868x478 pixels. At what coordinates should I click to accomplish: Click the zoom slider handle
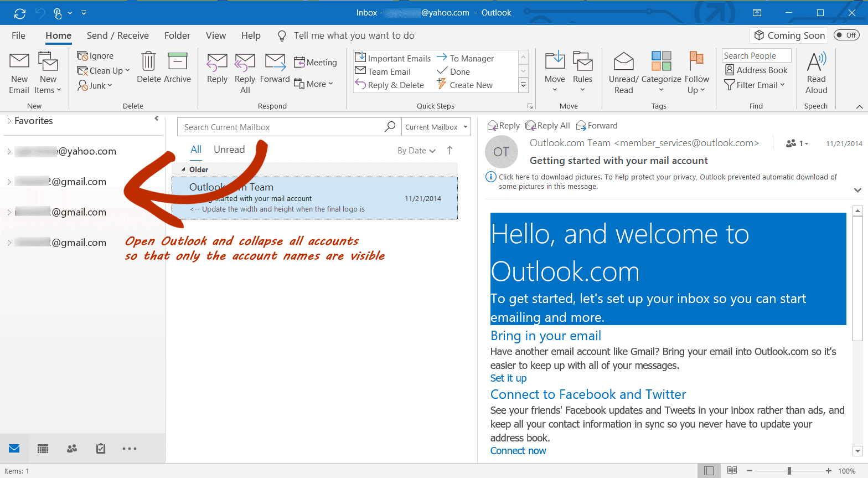coord(789,471)
